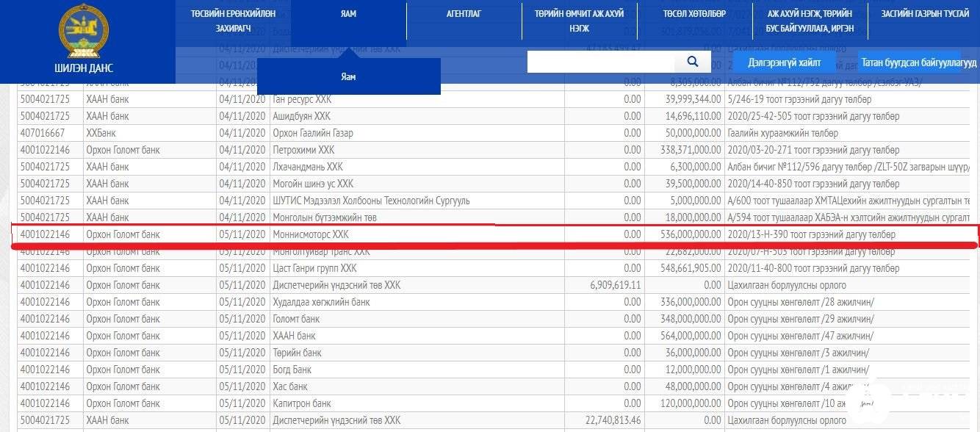Open Төрийн өмчит аж ахуй нэгж menu
The height and width of the screenshot is (432, 980).
tap(579, 21)
